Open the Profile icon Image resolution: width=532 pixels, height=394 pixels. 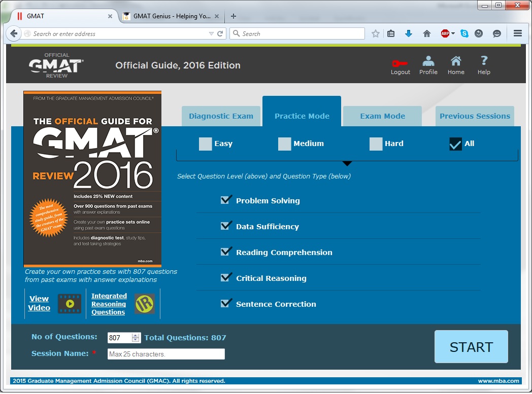428,61
